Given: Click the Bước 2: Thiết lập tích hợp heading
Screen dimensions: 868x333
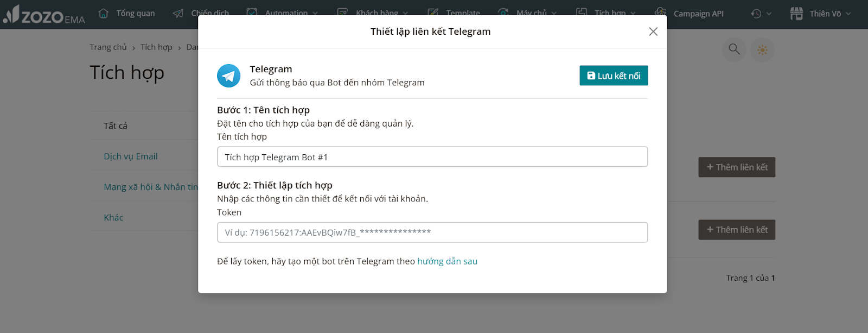Looking at the screenshot, I should click(x=275, y=185).
